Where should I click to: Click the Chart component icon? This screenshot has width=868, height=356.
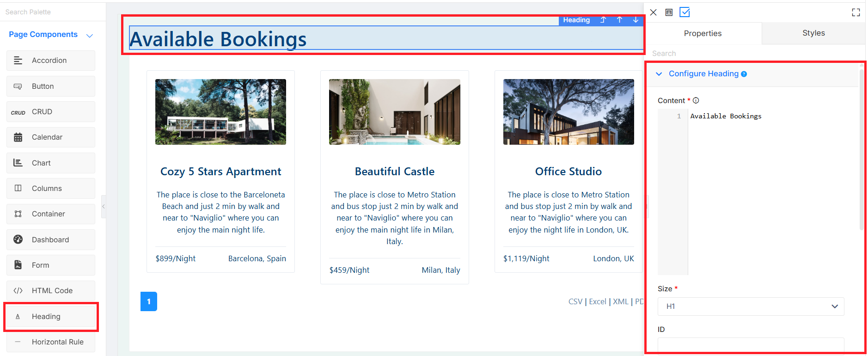tap(18, 163)
